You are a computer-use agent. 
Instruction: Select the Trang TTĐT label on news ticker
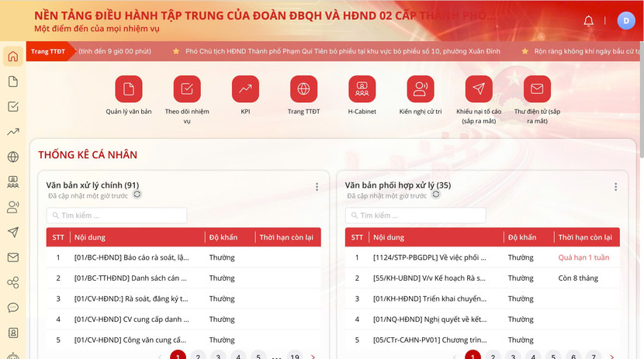[47, 51]
